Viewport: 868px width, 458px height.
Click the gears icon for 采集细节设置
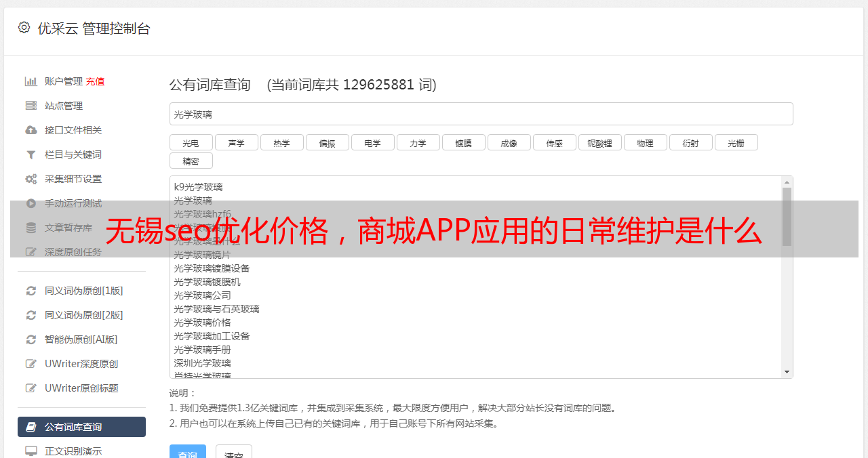(31, 179)
